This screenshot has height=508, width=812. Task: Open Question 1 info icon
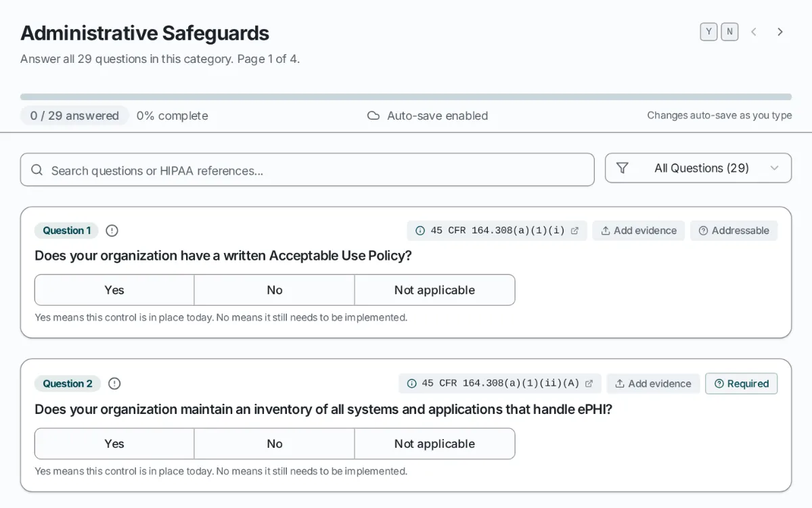tap(112, 231)
